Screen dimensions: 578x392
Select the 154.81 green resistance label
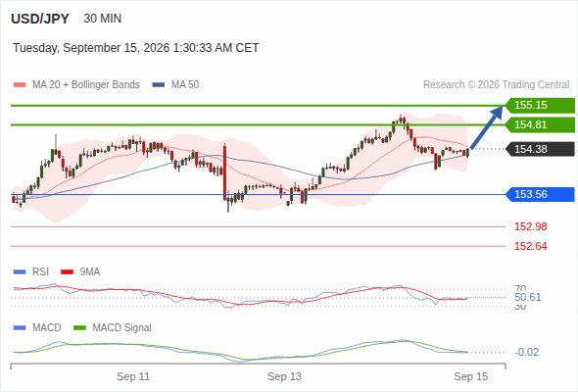(540, 125)
